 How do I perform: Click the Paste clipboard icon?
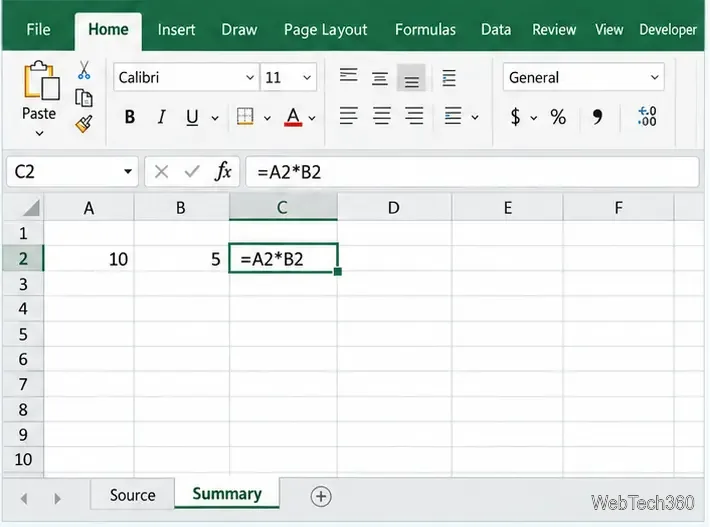click(x=41, y=80)
